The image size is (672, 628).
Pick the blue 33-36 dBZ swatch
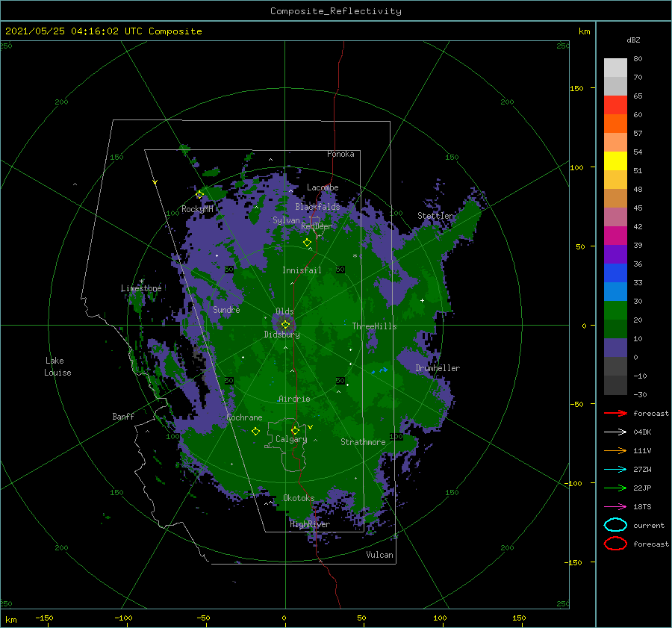point(615,273)
